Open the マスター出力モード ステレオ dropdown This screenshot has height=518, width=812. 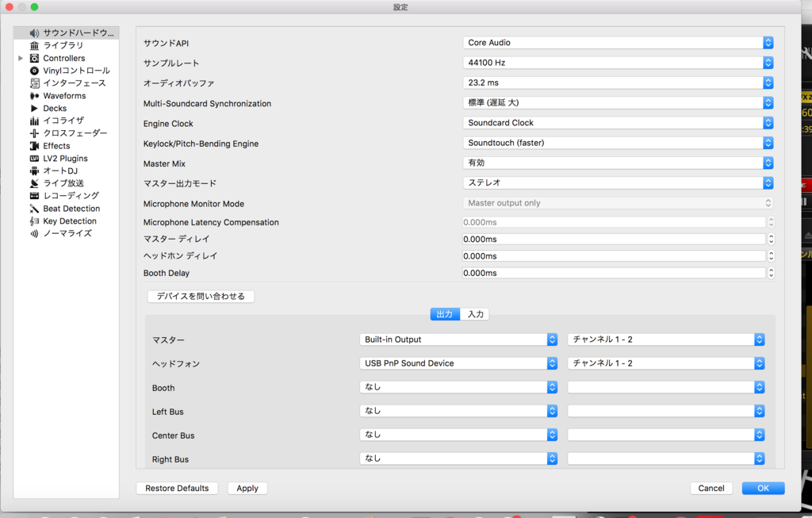(618, 183)
